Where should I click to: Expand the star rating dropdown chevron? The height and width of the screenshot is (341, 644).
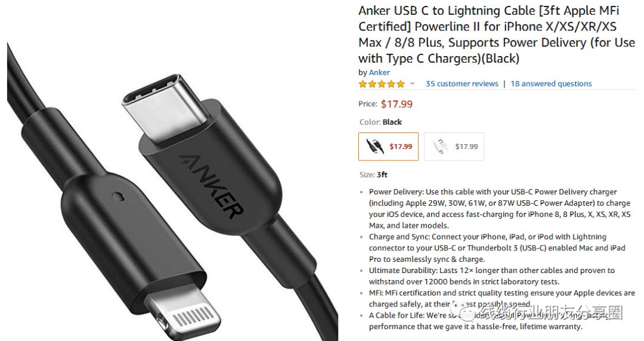(413, 84)
